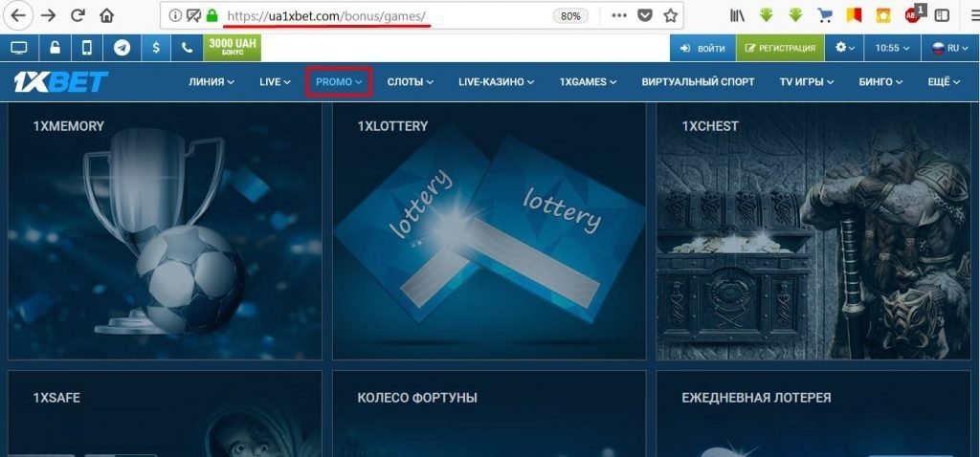Claim the 3000 UAH бонус button

tap(232, 48)
